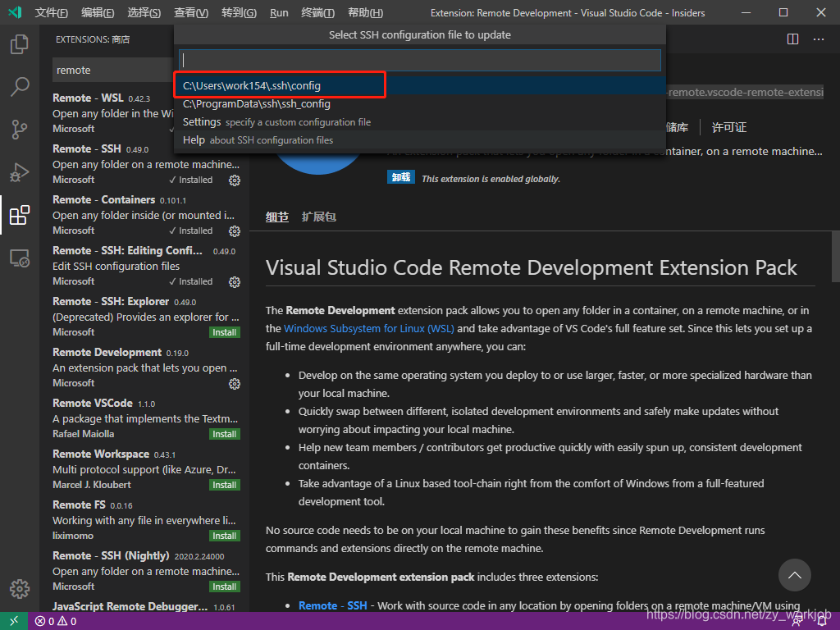840x630 pixels.
Task: Switch to the 细节 tab
Action: point(277,217)
